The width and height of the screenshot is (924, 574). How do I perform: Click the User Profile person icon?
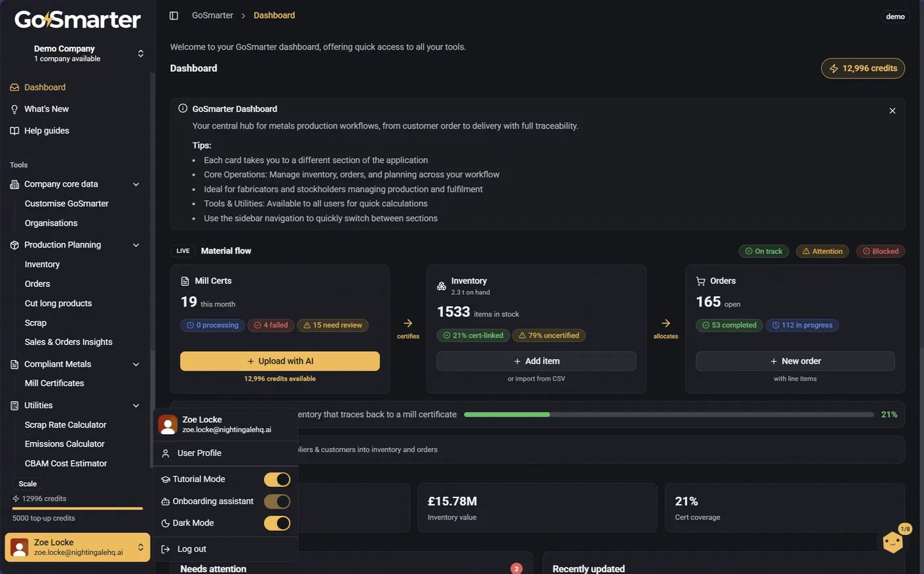pyautogui.click(x=166, y=453)
